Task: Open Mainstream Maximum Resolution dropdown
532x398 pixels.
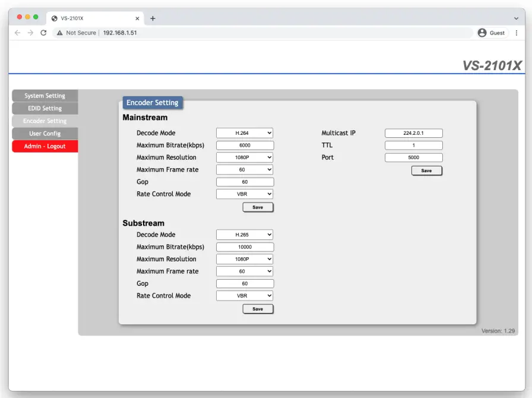Action: pos(245,157)
